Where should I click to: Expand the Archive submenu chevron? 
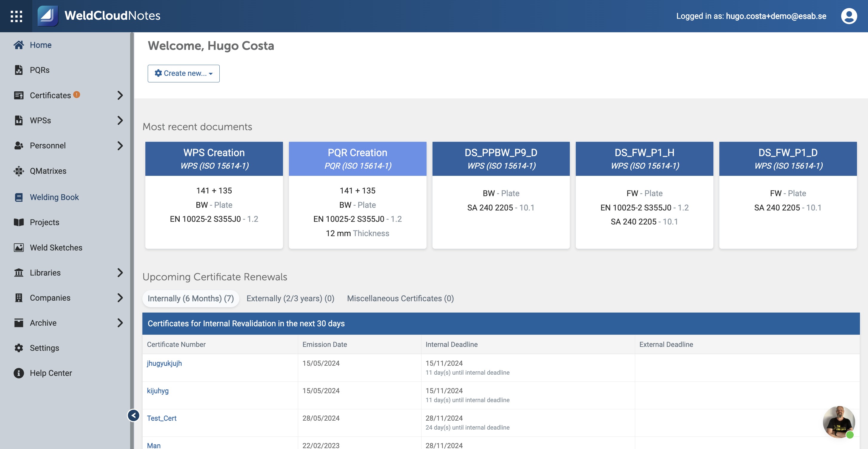point(120,323)
